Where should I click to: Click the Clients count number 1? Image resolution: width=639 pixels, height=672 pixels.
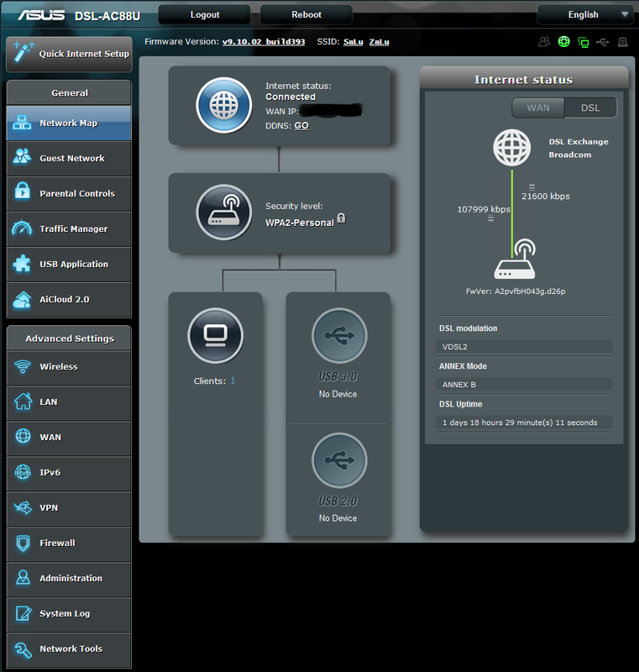click(x=233, y=381)
